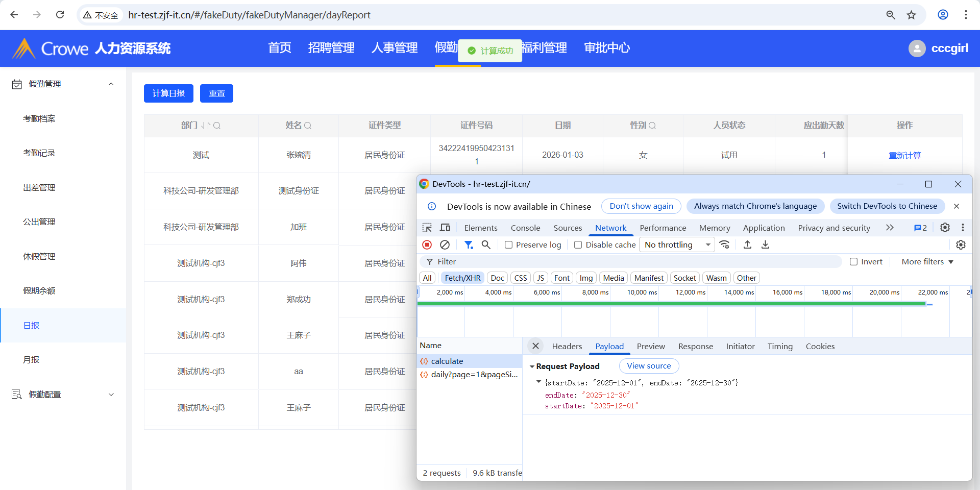Viewport: 980px width, 490px height.
Task: Open the inspect element picker
Action: pyautogui.click(x=427, y=228)
